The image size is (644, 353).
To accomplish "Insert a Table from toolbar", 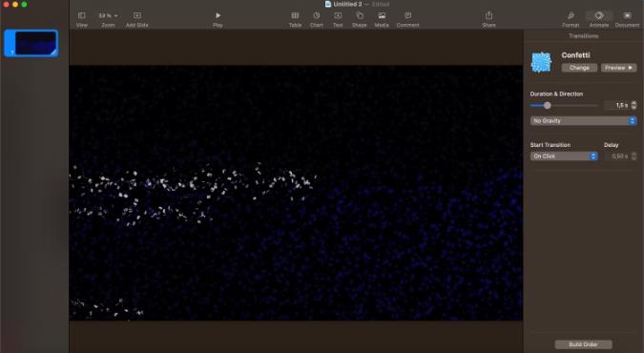I will coord(295,15).
